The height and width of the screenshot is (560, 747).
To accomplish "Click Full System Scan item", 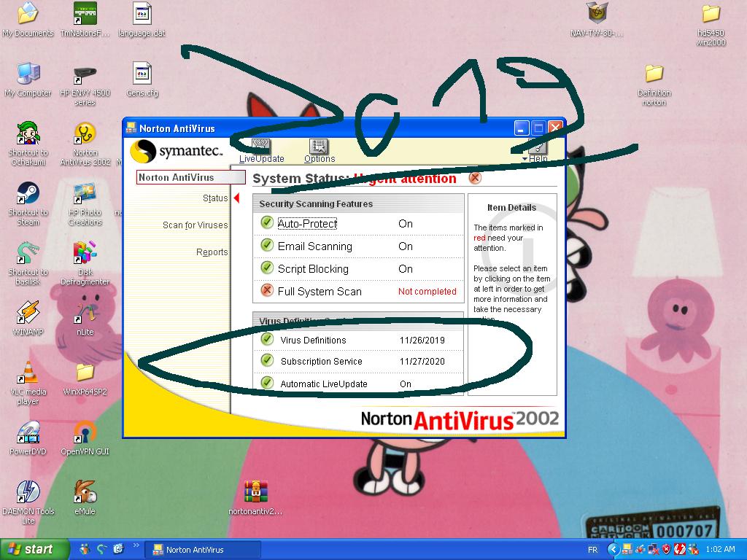I will 320,292.
